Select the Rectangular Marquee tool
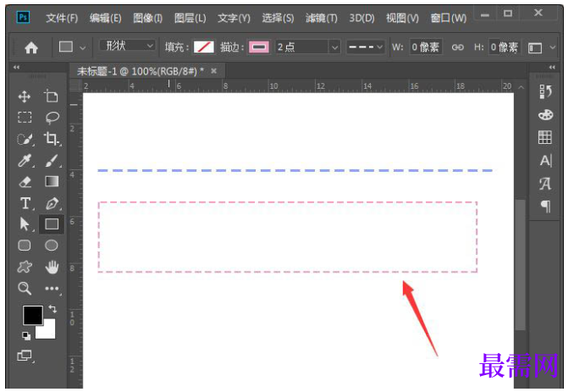 [25, 118]
